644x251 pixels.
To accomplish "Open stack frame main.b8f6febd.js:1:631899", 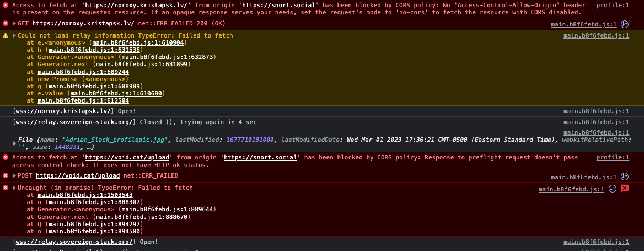I will tap(142, 65).
